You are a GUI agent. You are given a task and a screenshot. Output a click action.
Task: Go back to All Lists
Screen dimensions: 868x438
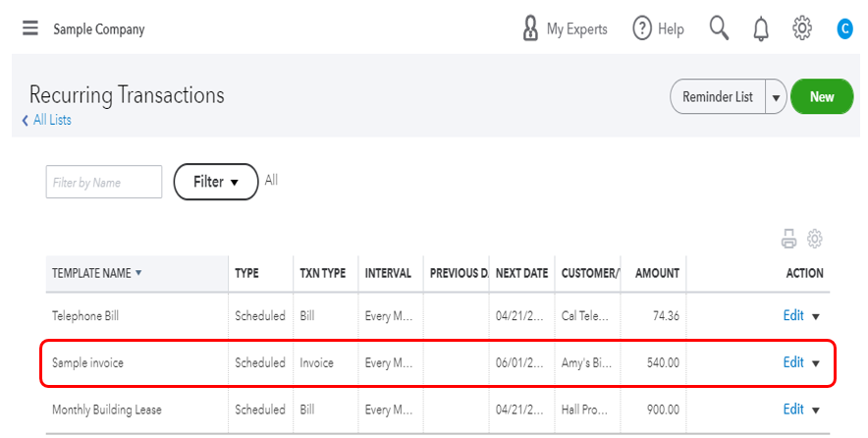point(47,120)
